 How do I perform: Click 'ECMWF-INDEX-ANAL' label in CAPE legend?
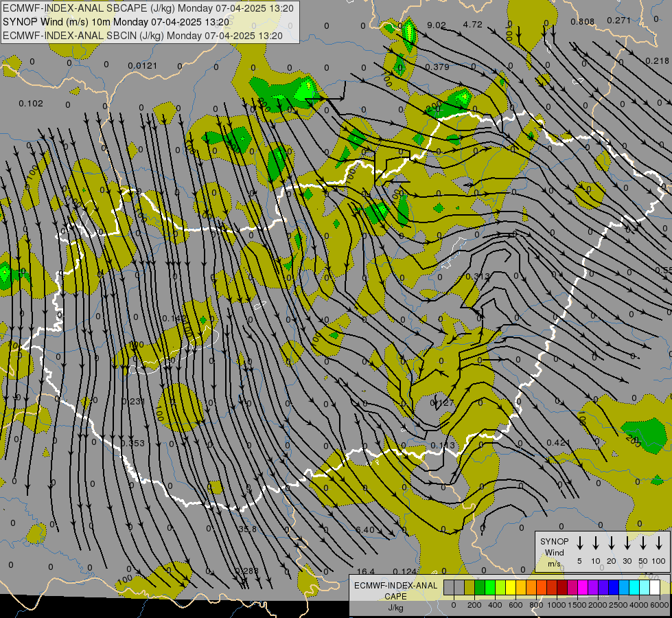point(395,586)
